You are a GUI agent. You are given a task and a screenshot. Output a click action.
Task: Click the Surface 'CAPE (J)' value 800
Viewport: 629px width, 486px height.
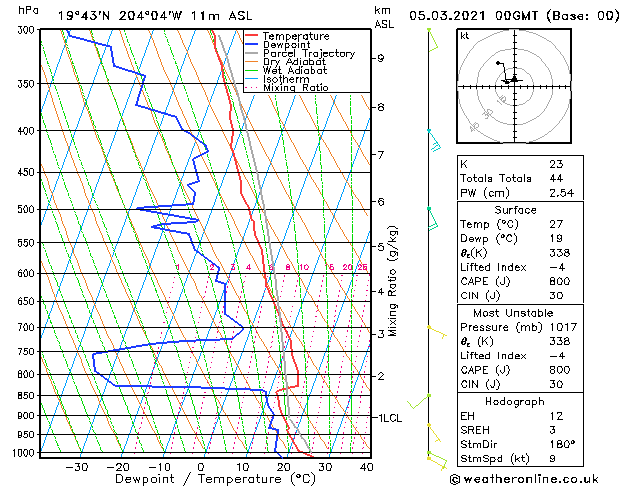click(560, 281)
